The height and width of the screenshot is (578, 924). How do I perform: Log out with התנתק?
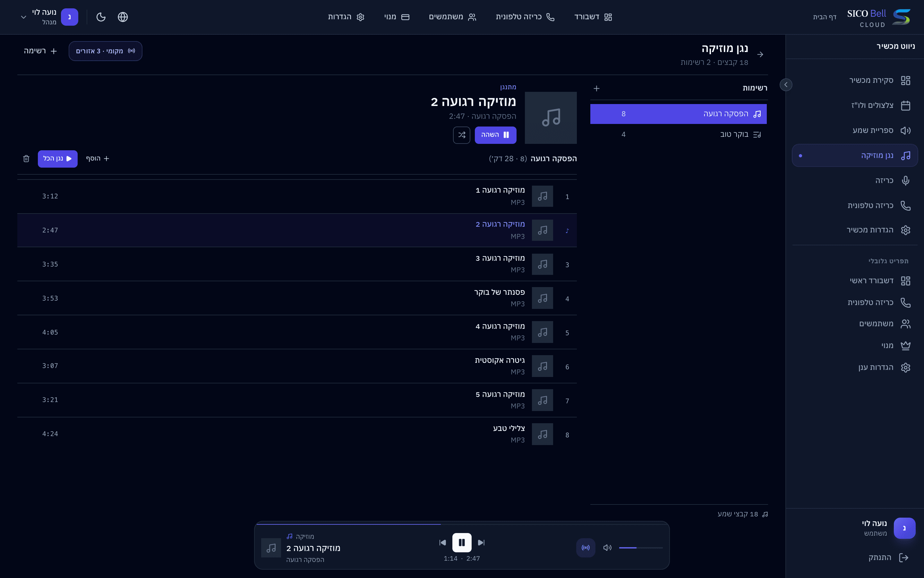[x=888, y=557]
